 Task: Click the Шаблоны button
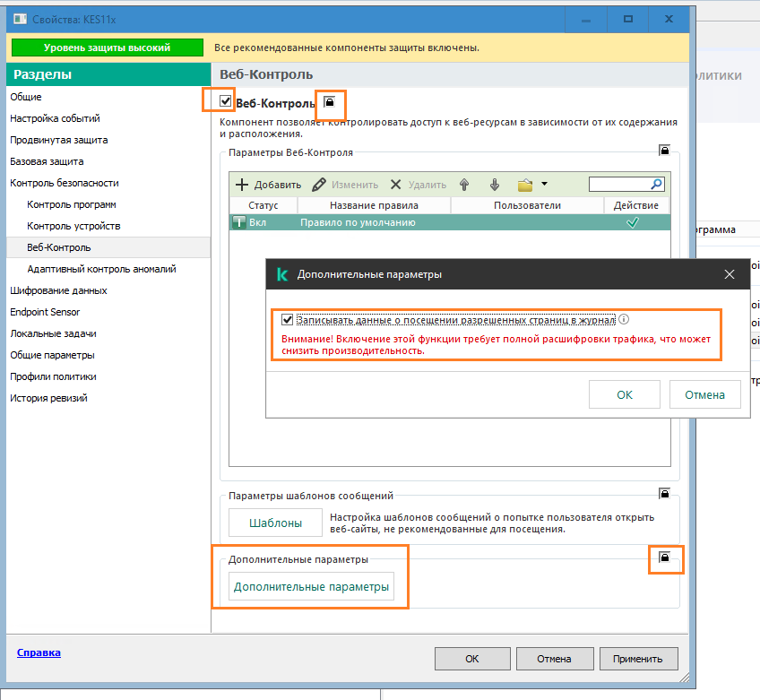pos(275,523)
